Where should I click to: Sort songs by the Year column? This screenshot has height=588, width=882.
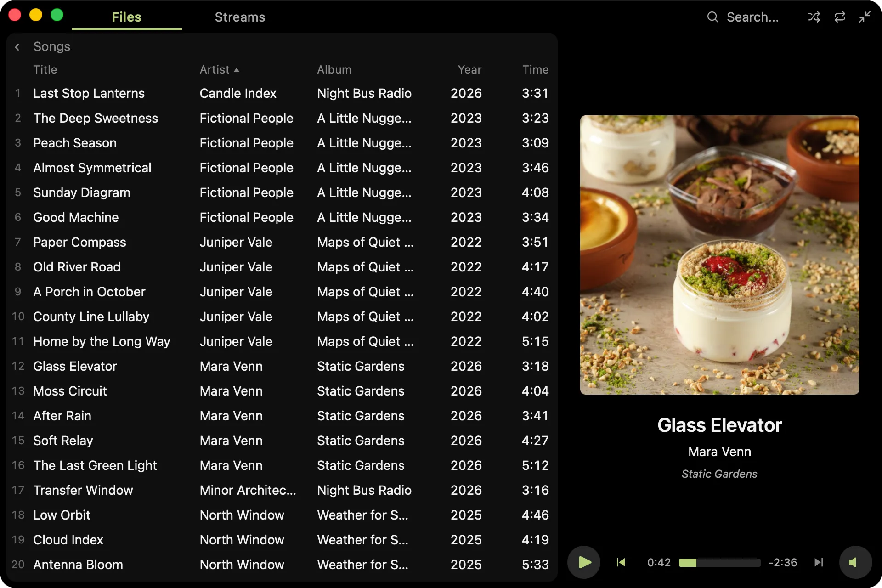pyautogui.click(x=469, y=70)
